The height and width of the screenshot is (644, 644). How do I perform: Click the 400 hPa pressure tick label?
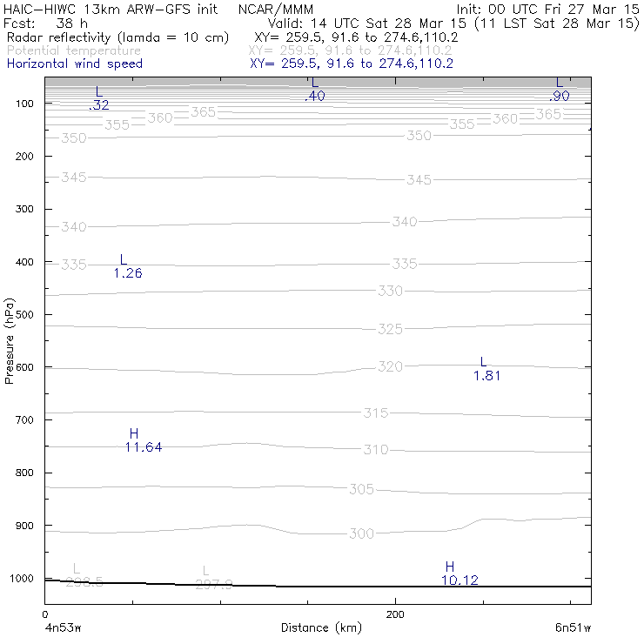[x=24, y=262]
